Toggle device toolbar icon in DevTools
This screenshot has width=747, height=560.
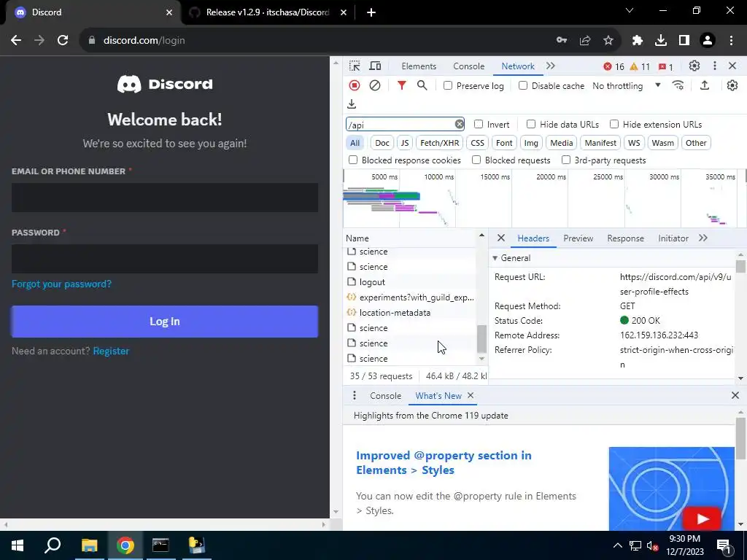tap(376, 66)
